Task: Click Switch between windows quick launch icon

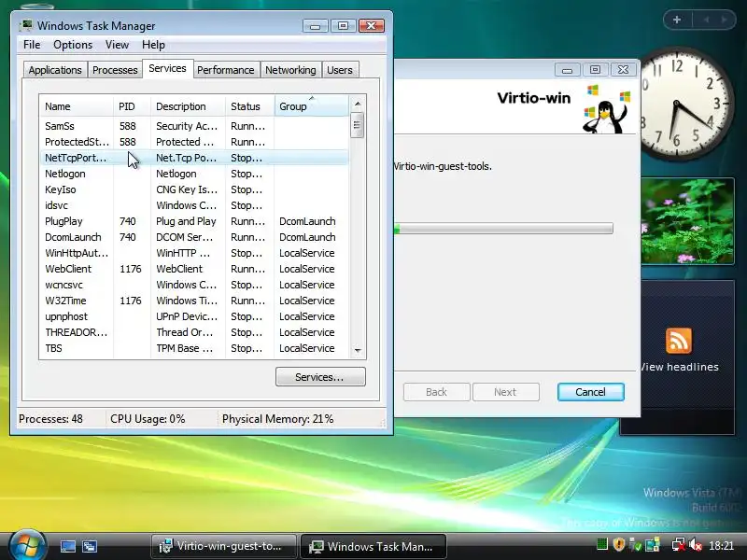Action: click(x=90, y=546)
